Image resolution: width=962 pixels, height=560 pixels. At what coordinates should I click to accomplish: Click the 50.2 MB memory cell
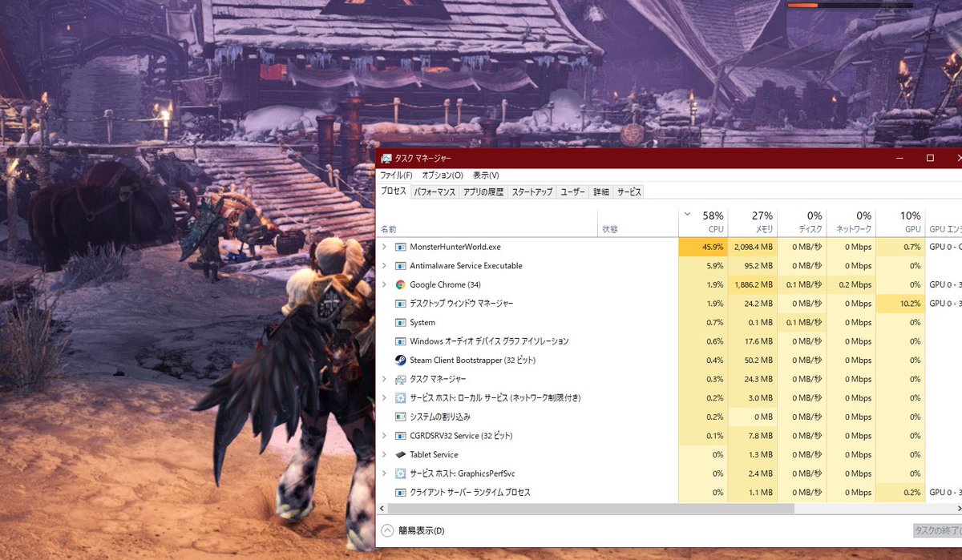pos(753,361)
